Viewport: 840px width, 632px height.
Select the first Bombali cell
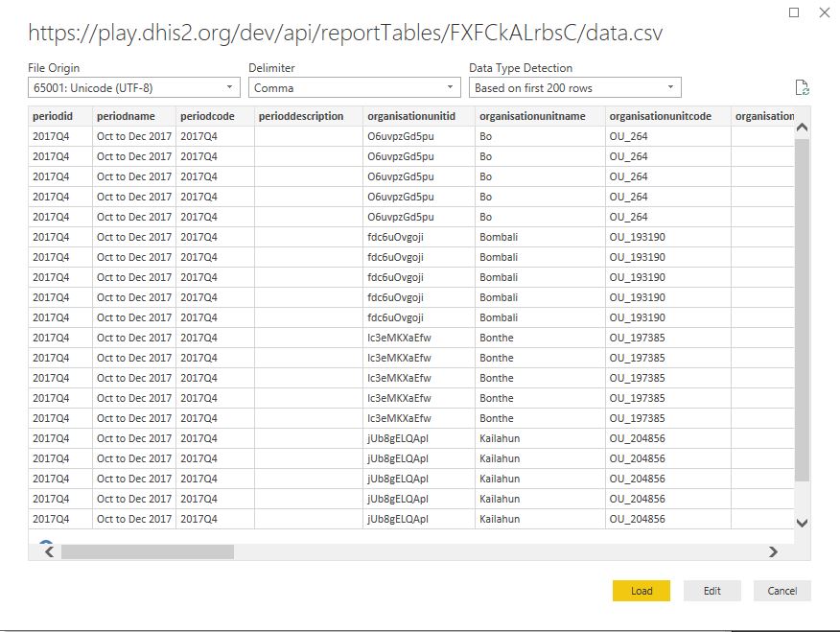coord(499,237)
